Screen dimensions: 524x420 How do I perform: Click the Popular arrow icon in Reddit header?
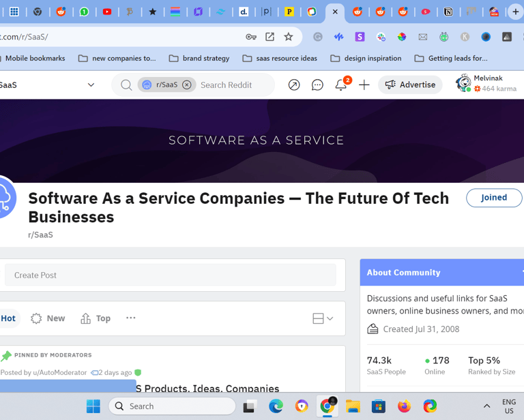[x=294, y=85]
